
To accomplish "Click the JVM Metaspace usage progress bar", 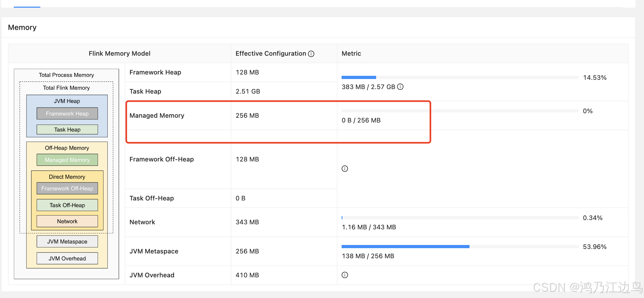I will pyautogui.click(x=460, y=247).
